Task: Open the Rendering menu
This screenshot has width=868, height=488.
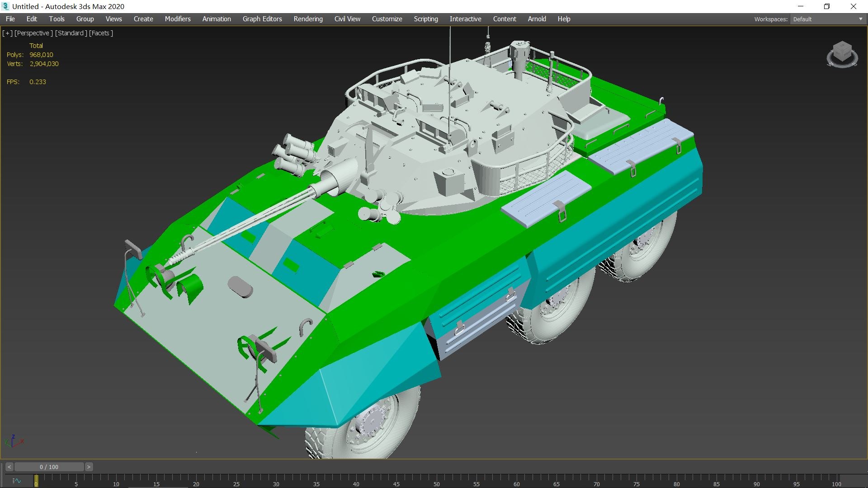Action: [x=308, y=19]
